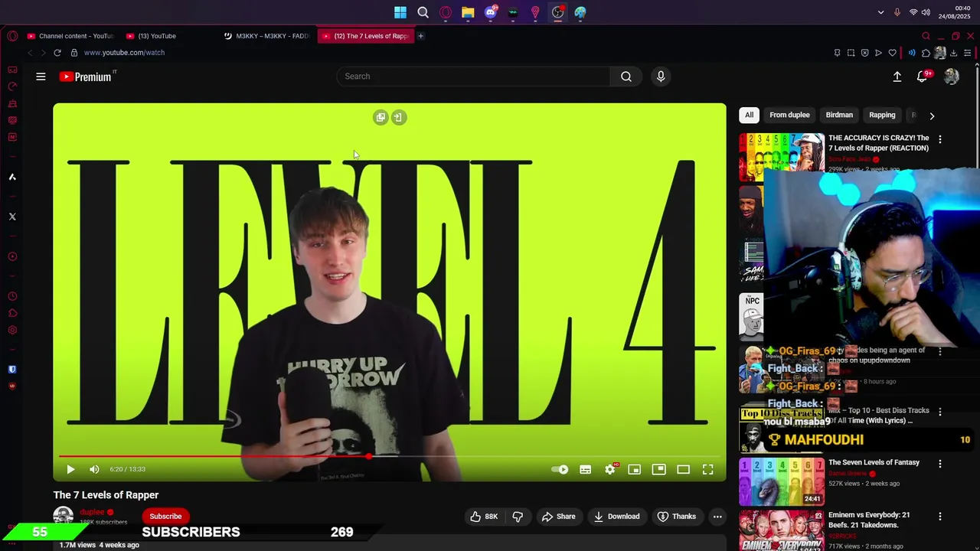Play the video
Viewport: 980px width, 551px height.
(70, 469)
